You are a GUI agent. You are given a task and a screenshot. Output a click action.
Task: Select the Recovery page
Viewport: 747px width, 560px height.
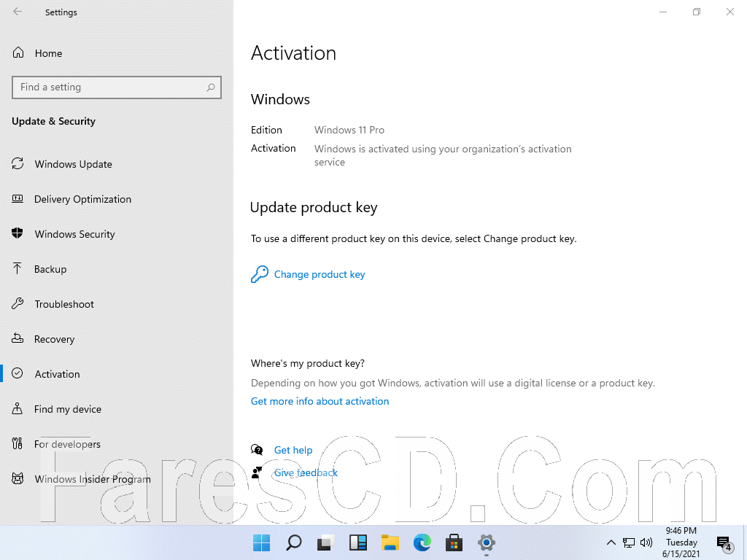click(54, 339)
